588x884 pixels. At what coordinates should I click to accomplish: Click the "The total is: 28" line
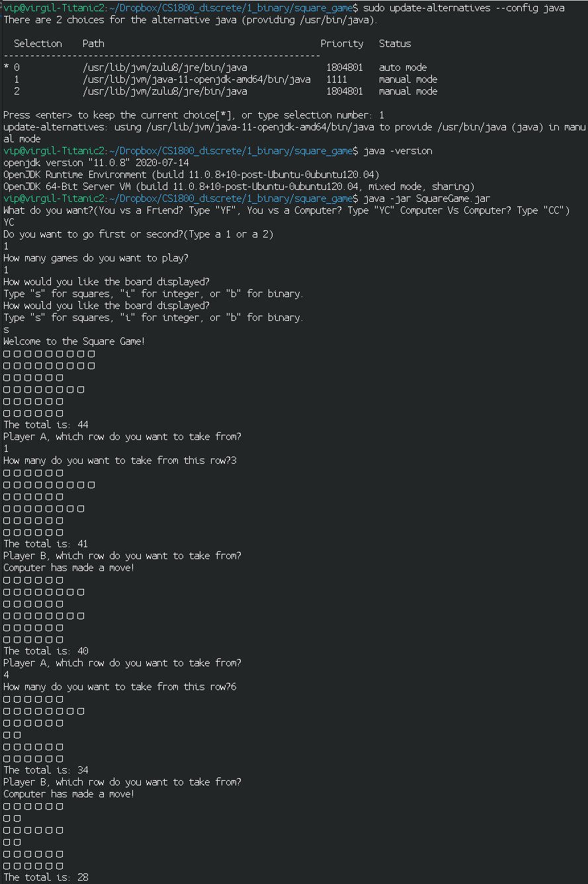point(46,877)
